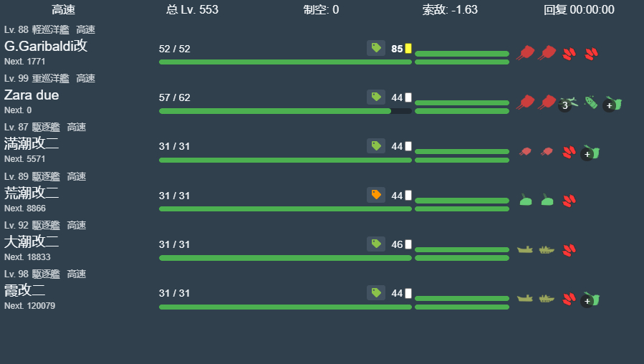Open the ship name G.Garibaldi改
The image size is (644, 364).
[46, 46]
